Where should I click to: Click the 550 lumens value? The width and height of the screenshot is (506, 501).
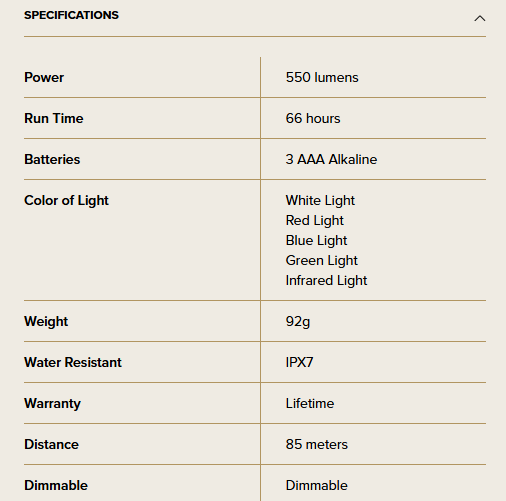[x=322, y=77]
